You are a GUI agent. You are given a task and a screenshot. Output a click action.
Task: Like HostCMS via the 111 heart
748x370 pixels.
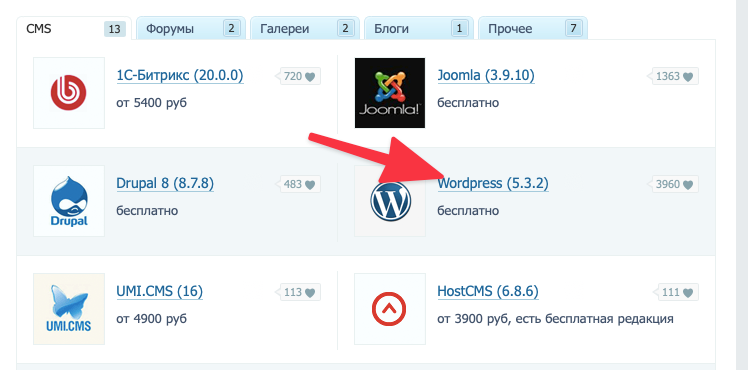point(687,292)
